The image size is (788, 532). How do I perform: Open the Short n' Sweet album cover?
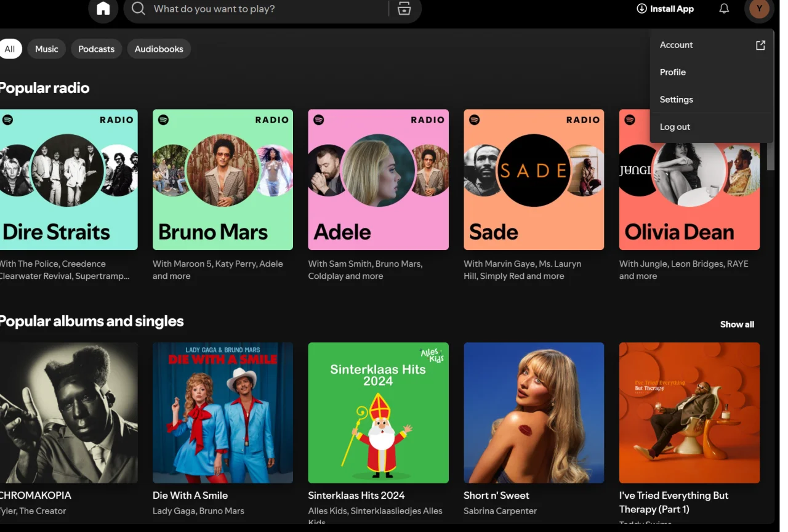(534, 413)
